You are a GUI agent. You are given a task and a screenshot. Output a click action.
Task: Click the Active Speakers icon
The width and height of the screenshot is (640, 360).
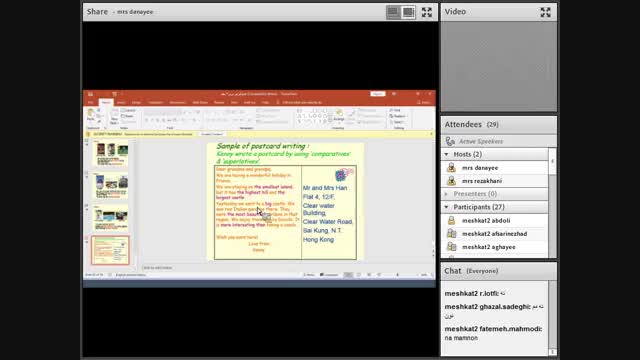tap(450, 141)
